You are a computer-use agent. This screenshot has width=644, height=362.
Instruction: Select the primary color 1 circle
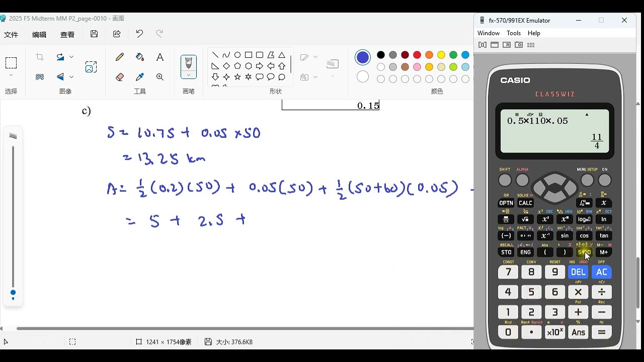[x=363, y=57]
